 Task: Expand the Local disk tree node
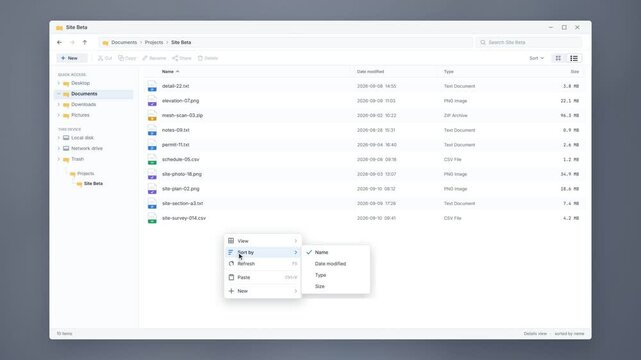(x=59, y=138)
